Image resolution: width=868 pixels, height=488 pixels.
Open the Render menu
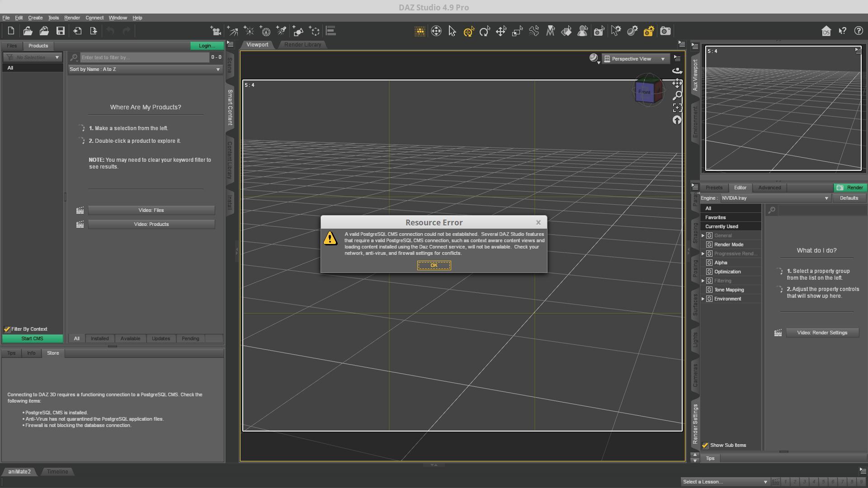coord(72,18)
